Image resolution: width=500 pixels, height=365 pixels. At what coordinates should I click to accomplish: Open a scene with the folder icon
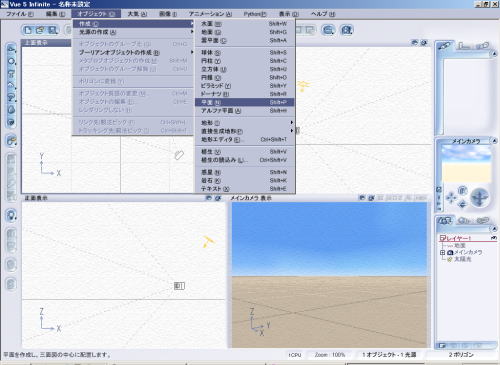(40, 30)
